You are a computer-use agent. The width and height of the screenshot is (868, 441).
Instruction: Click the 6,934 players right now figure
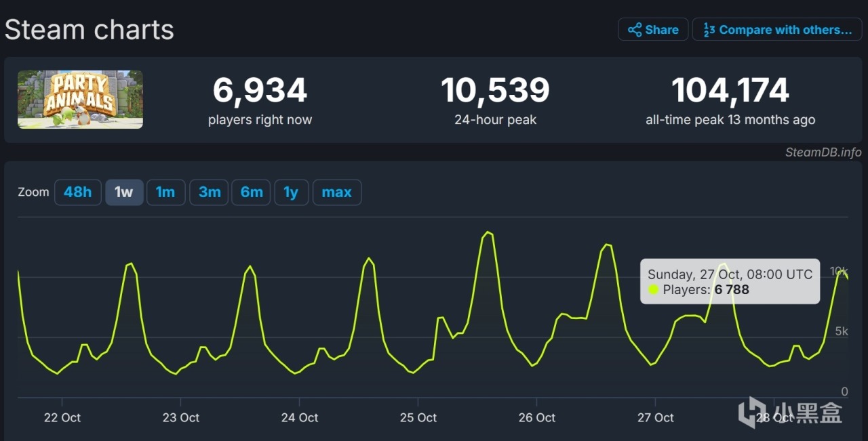click(260, 90)
